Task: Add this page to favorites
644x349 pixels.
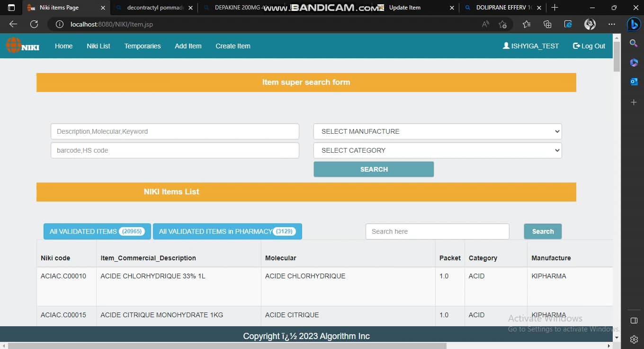Action: (503, 24)
